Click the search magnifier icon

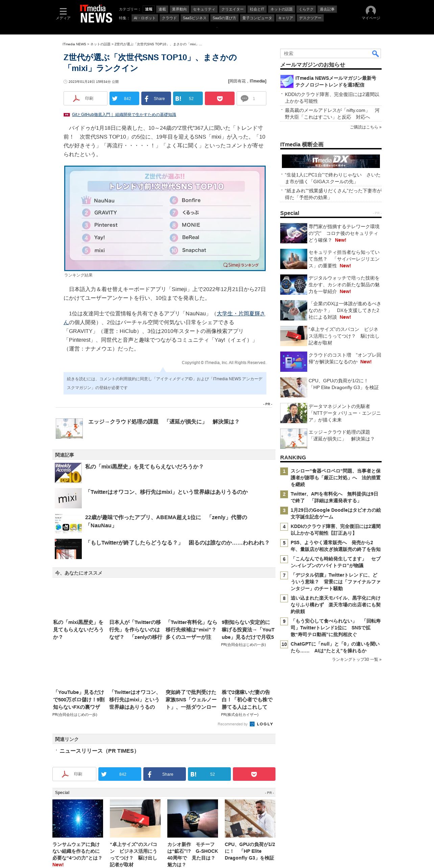coord(375,53)
